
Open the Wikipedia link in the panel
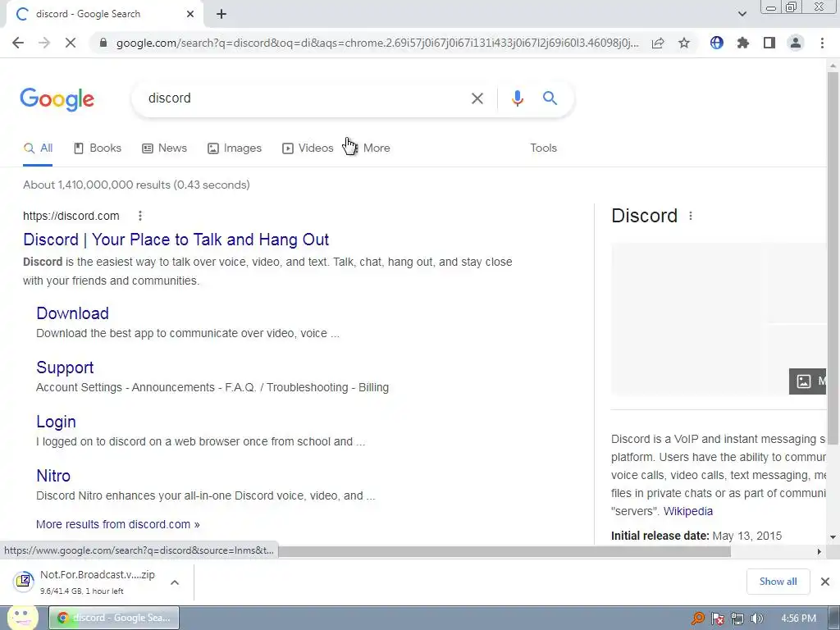click(688, 511)
